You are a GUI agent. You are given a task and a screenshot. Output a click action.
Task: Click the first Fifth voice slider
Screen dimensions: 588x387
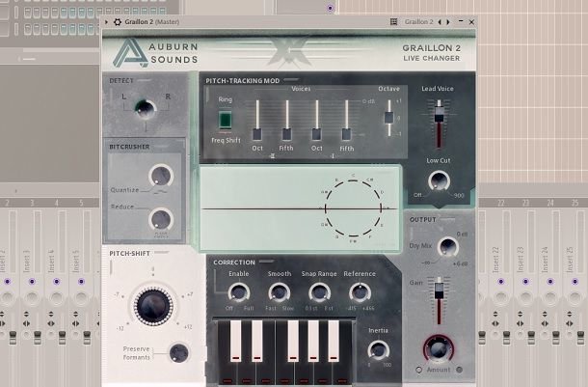[x=287, y=134]
